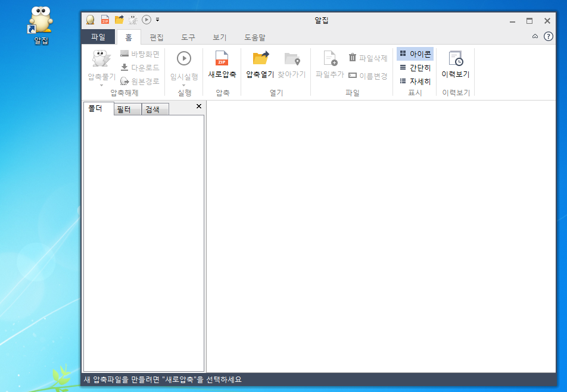This screenshot has width=567, height=392.
Task: Click the 바탕화면 extract option
Action: coord(139,54)
